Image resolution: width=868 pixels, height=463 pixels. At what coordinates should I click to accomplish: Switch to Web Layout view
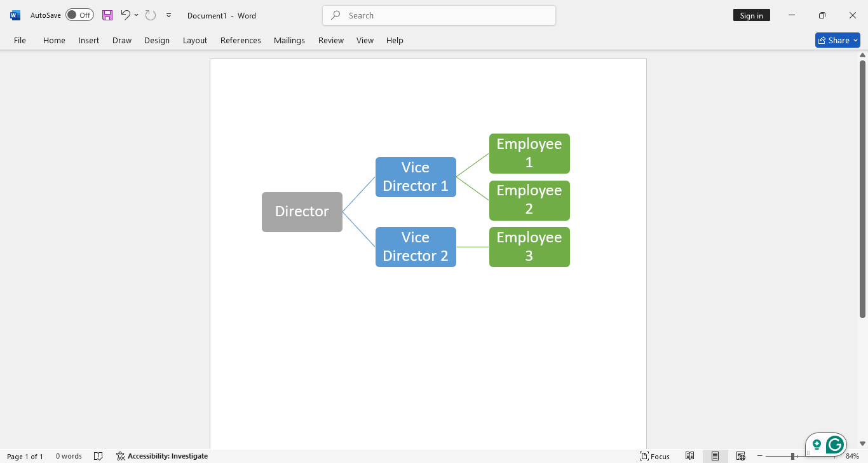point(741,456)
